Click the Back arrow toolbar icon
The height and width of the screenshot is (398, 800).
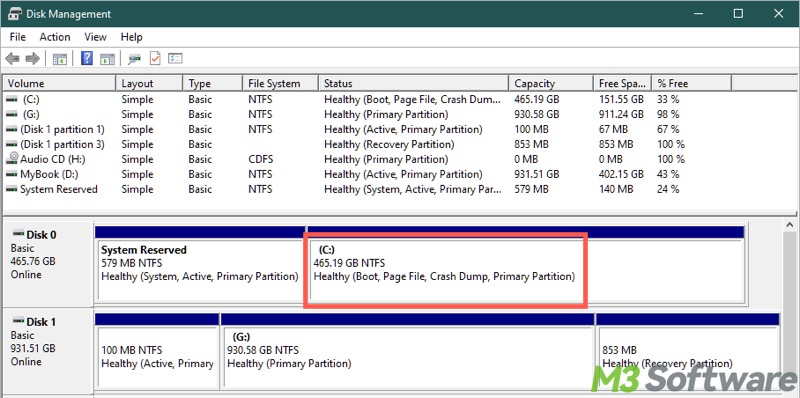12,59
